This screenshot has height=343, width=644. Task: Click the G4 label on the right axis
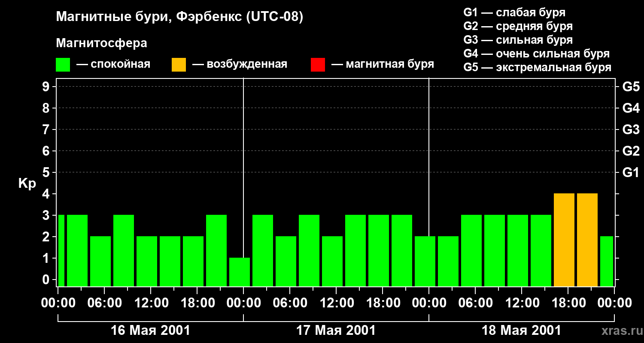[x=631, y=108]
